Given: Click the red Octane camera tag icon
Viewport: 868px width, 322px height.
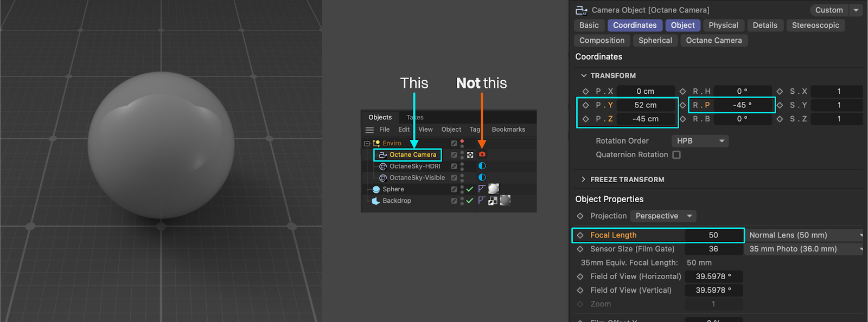Looking at the screenshot, I should 482,154.
